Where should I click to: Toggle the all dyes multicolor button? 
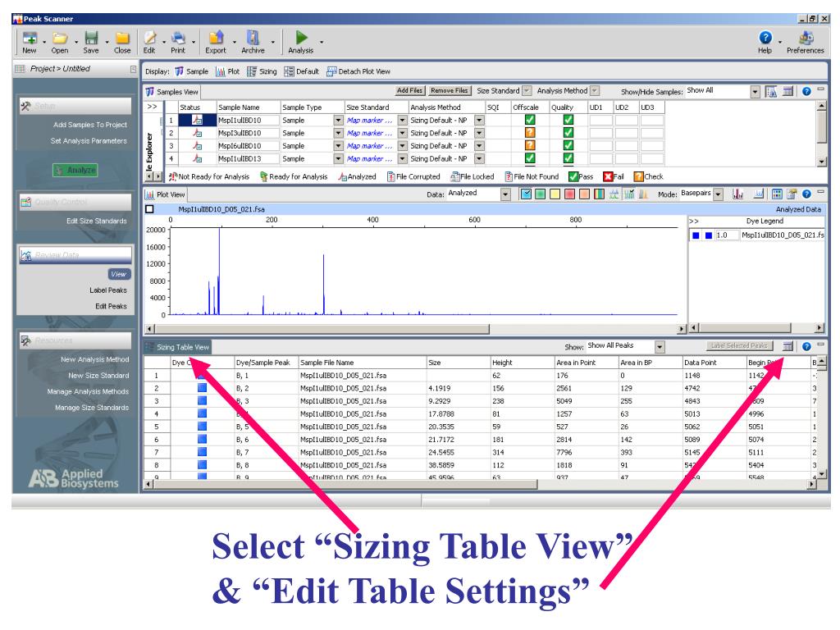tap(599, 194)
